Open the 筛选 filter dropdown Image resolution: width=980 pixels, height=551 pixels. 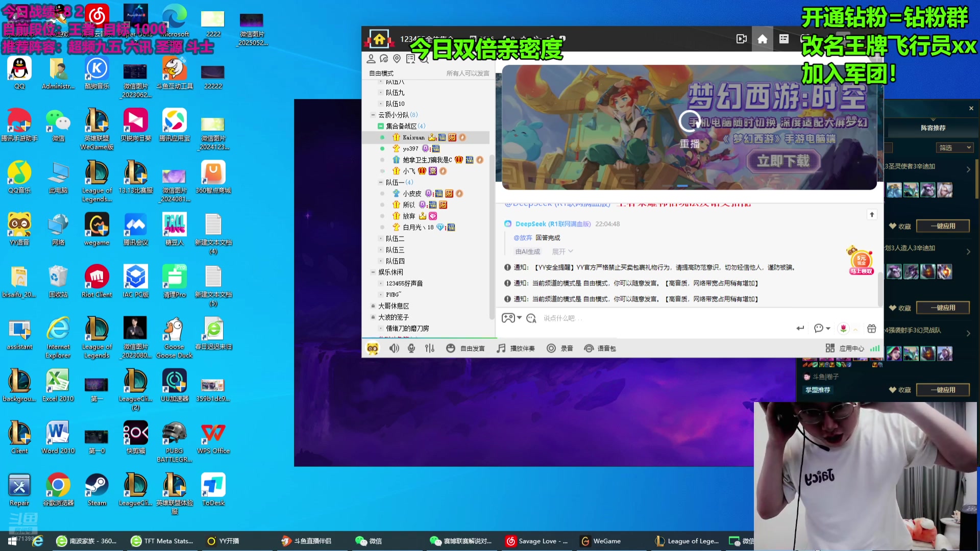click(x=955, y=147)
